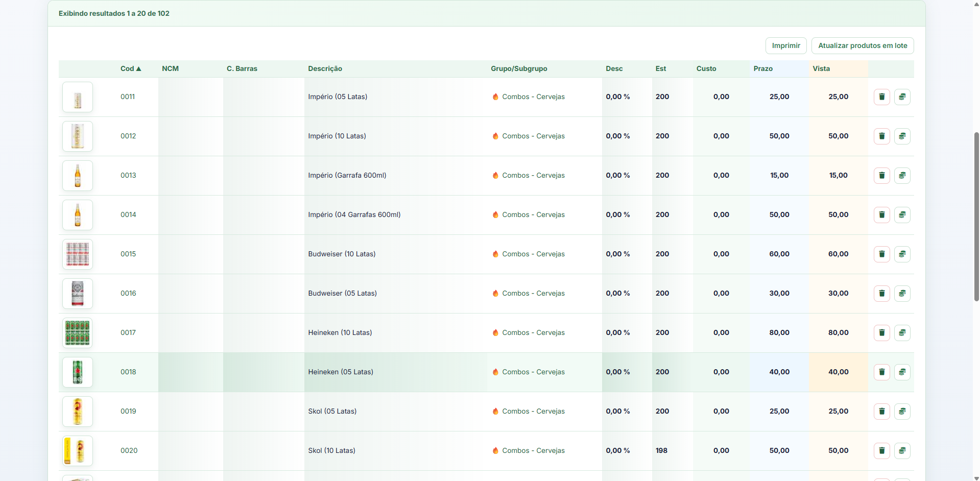Viewport: 980px width, 481px height.
Task: Click coins icon for Budweiser (10 Latas)
Action: tap(902, 254)
